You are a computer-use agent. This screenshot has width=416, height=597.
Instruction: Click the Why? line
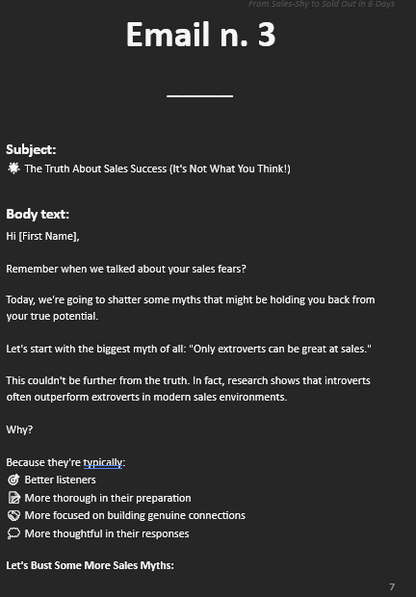[19, 430]
